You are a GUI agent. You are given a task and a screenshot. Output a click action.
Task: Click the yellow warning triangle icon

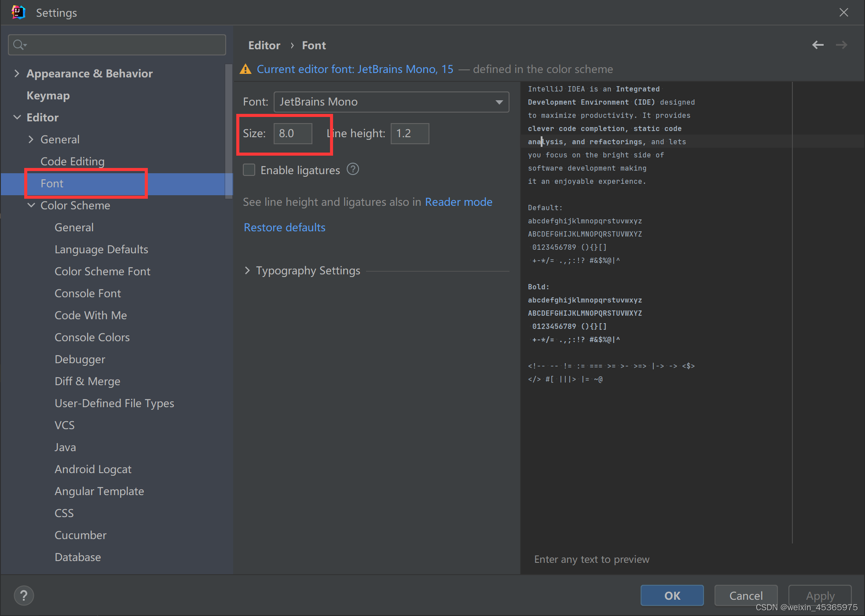(x=246, y=69)
